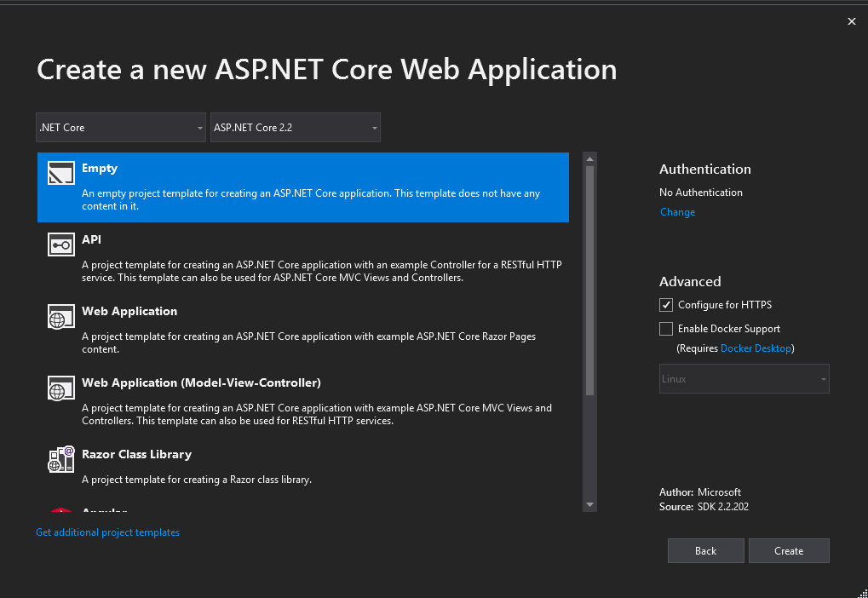
Task: Click the Model-View-Controller template icon
Action: (x=60, y=388)
